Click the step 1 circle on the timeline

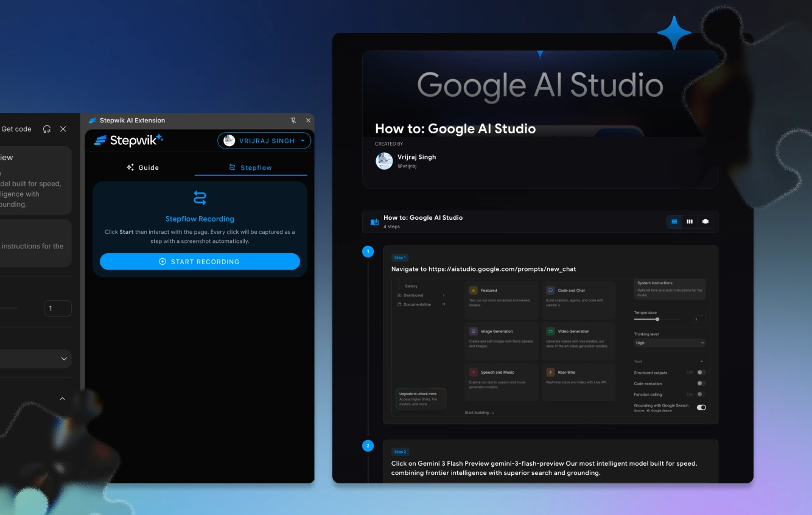coord(368,251)
